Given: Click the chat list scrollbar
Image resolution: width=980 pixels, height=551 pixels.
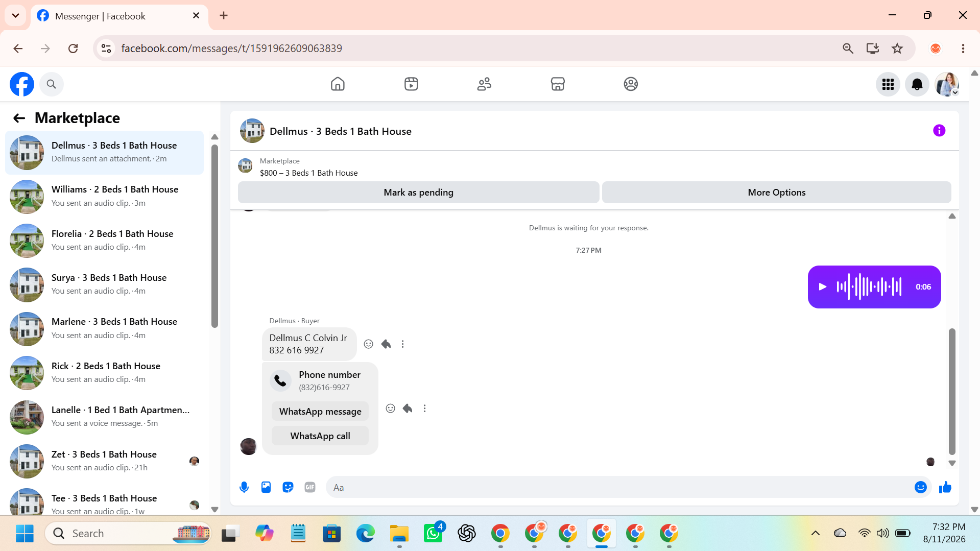Looking at the screenshot, I should tap(214, 236).
